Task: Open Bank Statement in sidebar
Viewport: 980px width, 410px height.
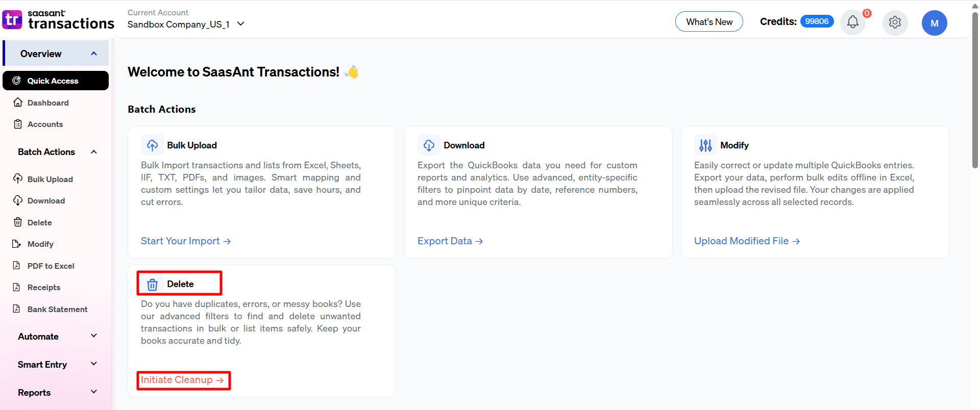Action: (57, 309)
